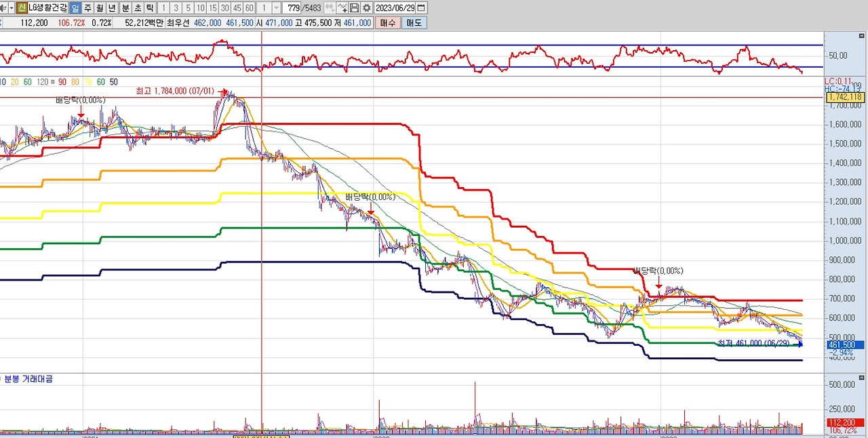
Task: Switch to minute 분 chart period
Action: point(125,7)
